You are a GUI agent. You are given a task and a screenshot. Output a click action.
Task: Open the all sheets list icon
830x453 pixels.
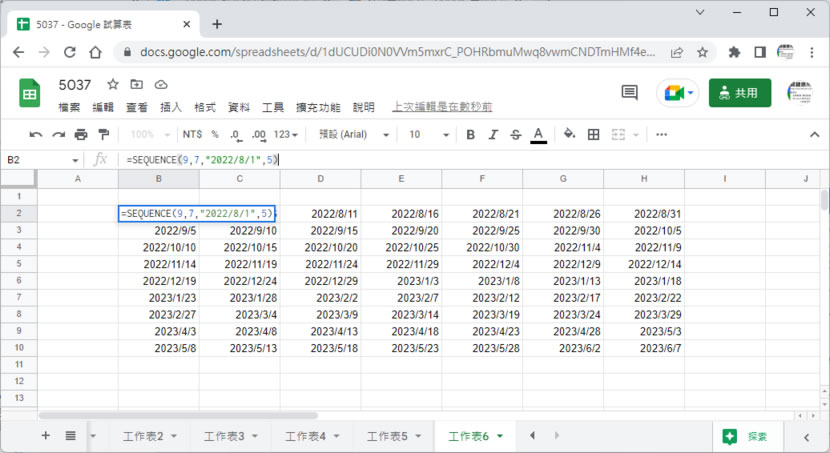pos(70,436)
